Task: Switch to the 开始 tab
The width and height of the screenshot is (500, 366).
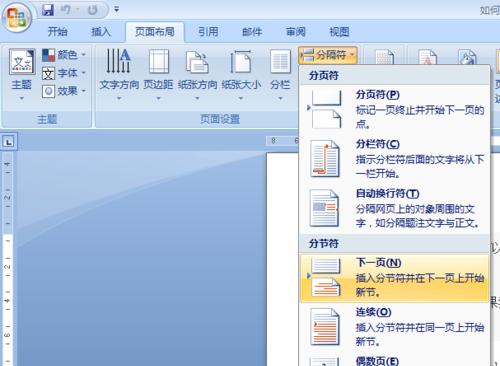Action: (57, 32)
